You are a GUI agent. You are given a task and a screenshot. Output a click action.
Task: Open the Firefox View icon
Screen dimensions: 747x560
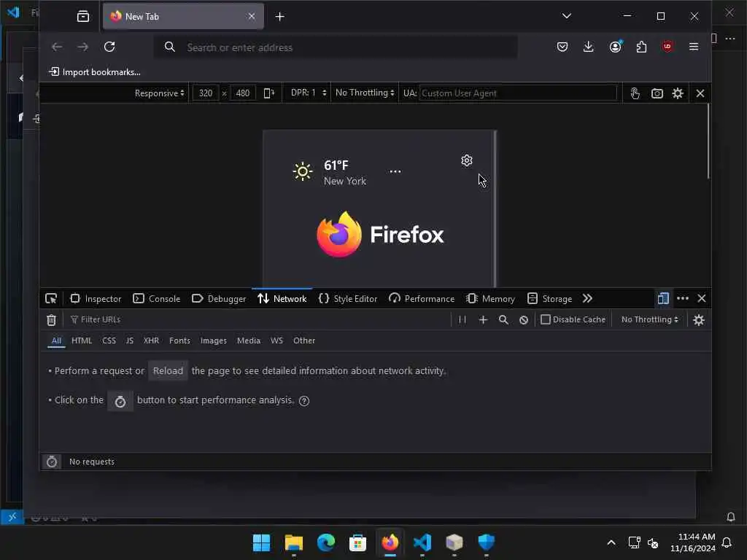(x=83, y=17)
